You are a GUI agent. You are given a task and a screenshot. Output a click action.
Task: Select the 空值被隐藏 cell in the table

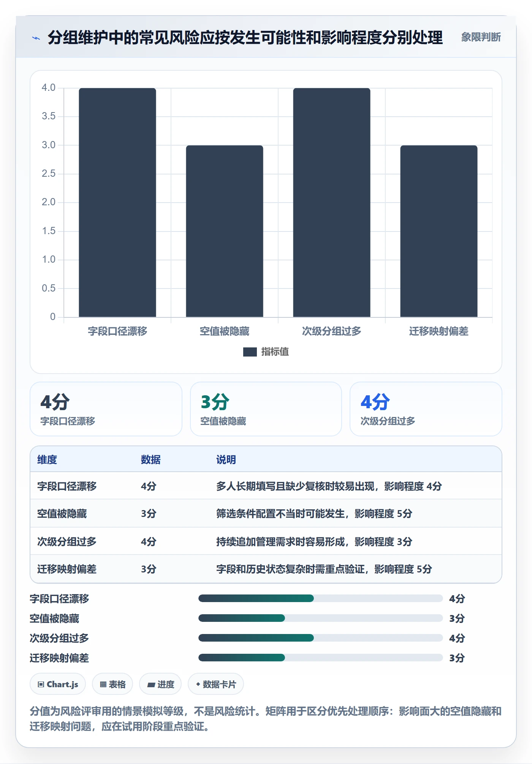(x=62, y=514)
